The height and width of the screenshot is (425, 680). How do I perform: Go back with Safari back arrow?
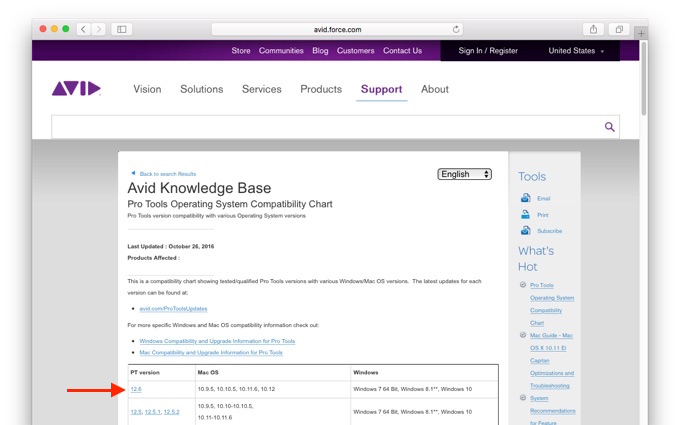click(x=83, y=29)
